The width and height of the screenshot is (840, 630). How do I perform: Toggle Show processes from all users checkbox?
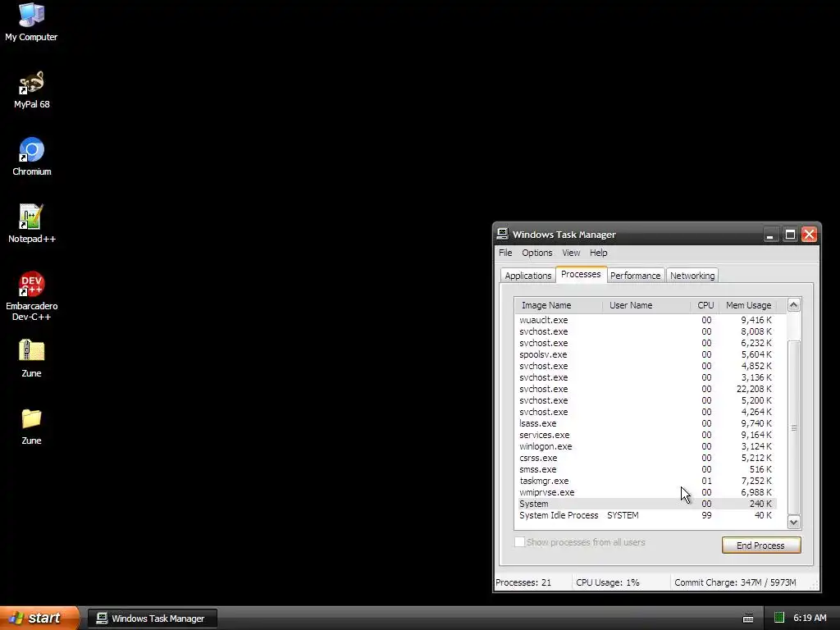coord(519,542)
